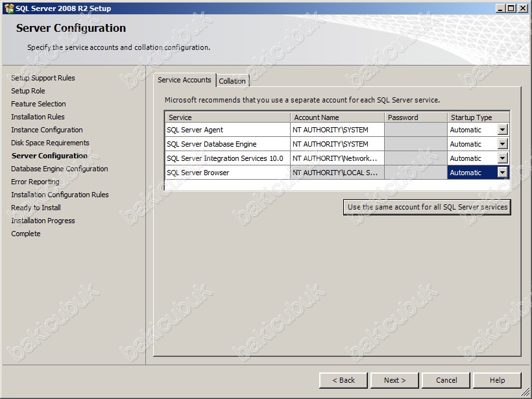The width and height of the screenshot is (532, 399).
Task: Click the bold Server Configuration step
Action: pyautogui.click(x=49, y=156)
